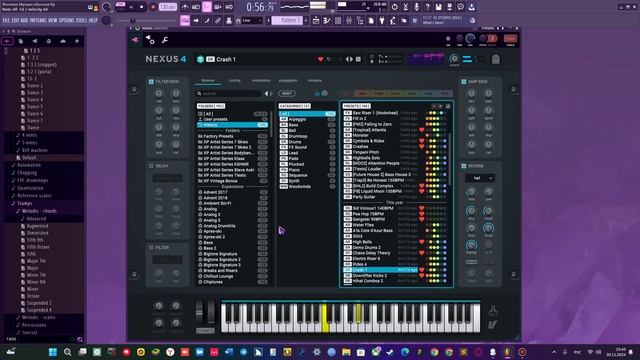Select Woodwinds category
Image resolution: width=640 pixels, height=360 pixels.
(x=307, y=187)
